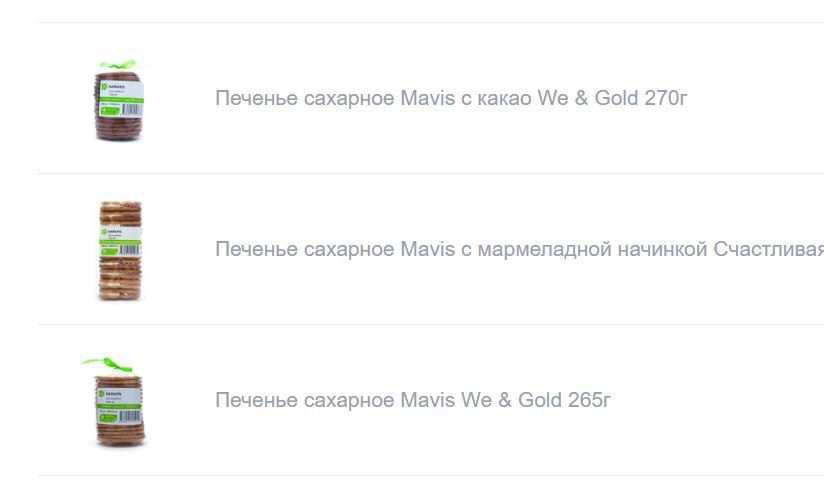
Task: Click the barcode on the cocoa cookie package label
Action: tap(131, 110)
